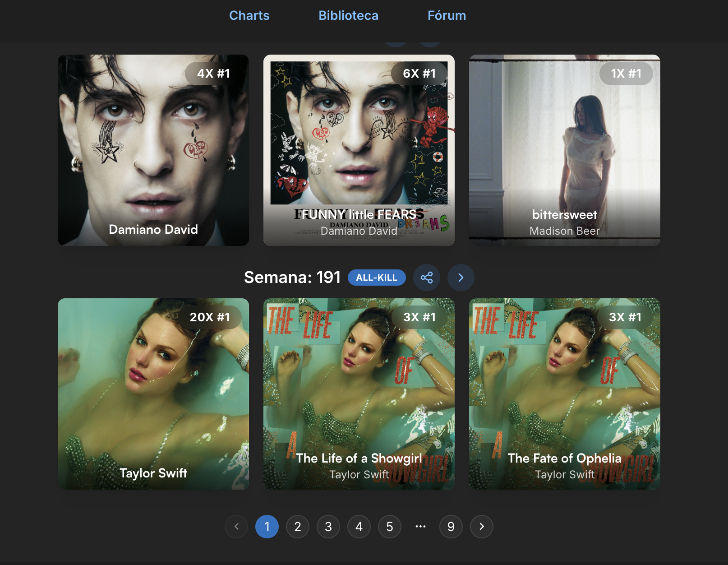The height and width of the screenshot is (565, 728).
Task: Jump to page 4
Action: coord(359,527)
